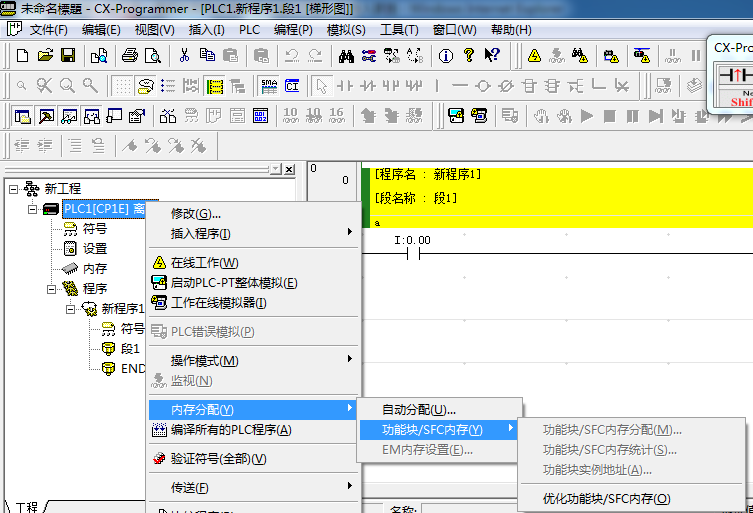Open the PLC menu in menu bar

tap(249, 30)
